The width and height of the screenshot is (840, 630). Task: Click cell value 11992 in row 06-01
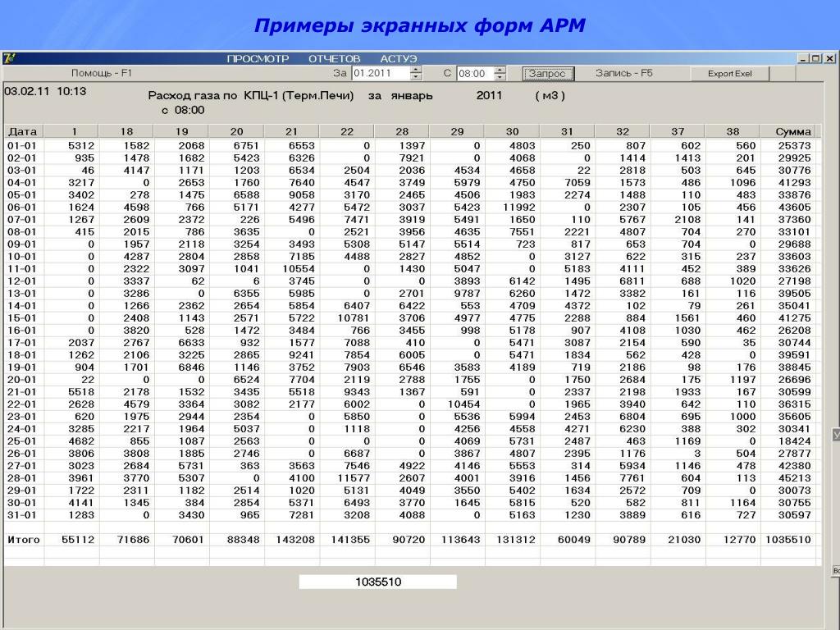coord(518,208)
